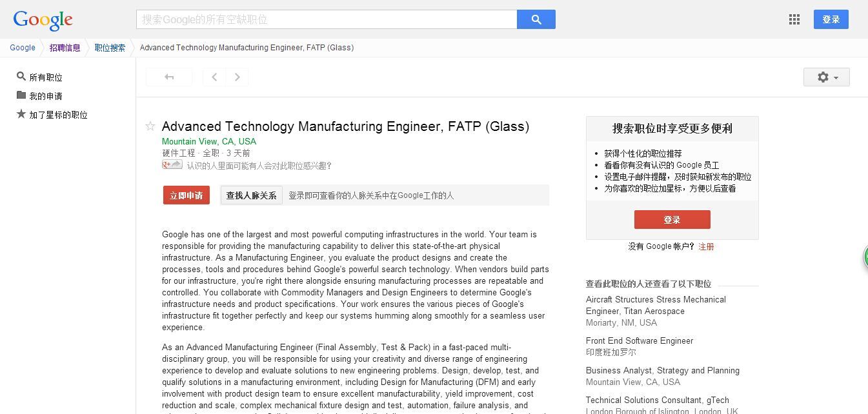868x414 pixels.
Task: Click the 我的申请 folder icon in sidebar
Action: (20, 95)
